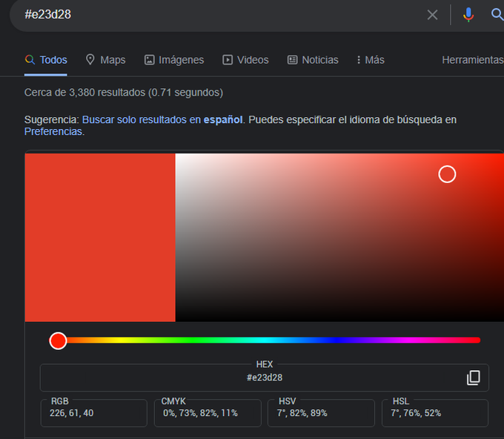The width and height of the screenshot is (504, 439).
Task: Expand the Más menu
Action: point(371,60)
